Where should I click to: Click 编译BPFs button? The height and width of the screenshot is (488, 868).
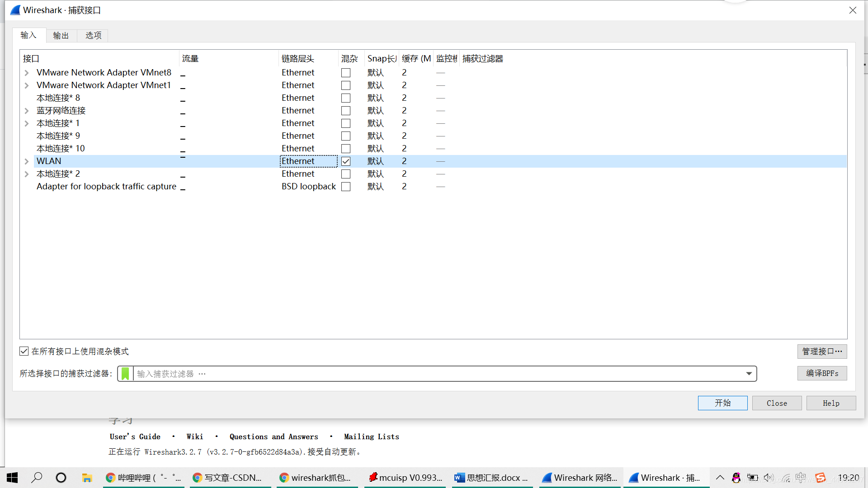822,373
